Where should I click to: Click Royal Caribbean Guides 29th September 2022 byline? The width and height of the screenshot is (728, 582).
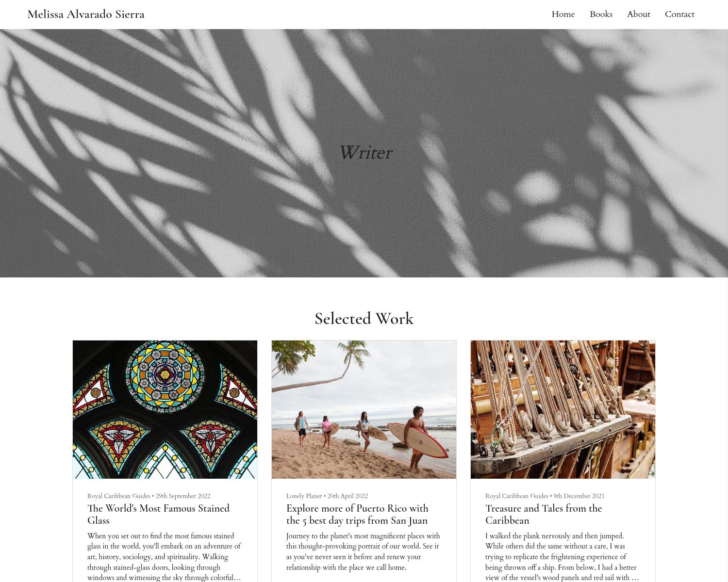(x=149, y=496)
